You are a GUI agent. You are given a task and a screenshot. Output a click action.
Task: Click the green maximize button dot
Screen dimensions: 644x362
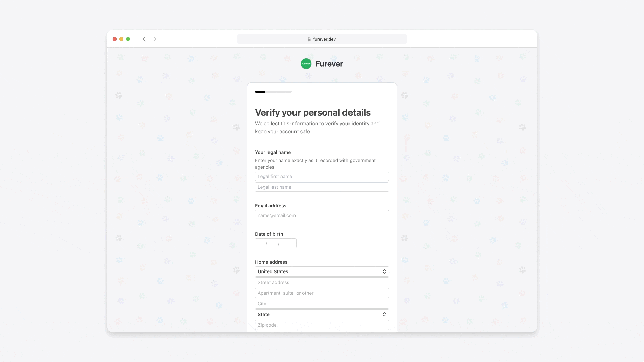128,39
